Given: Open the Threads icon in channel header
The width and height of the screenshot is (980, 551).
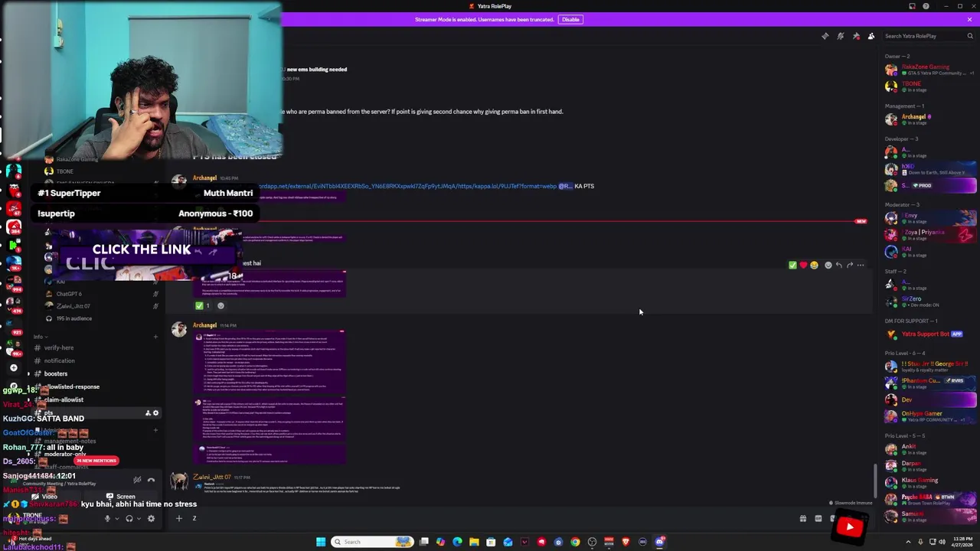Looking at the screenshot, I should pyautogui.click(x=825, y=36).
